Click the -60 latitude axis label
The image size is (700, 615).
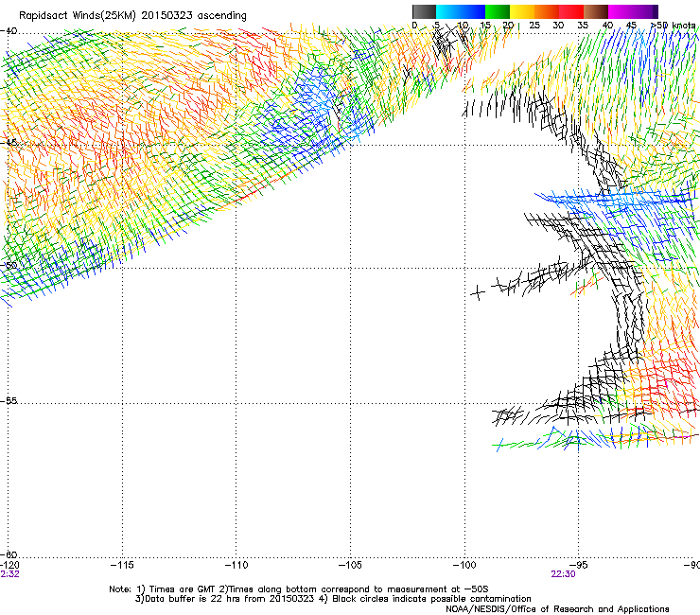tap(9, 554)
